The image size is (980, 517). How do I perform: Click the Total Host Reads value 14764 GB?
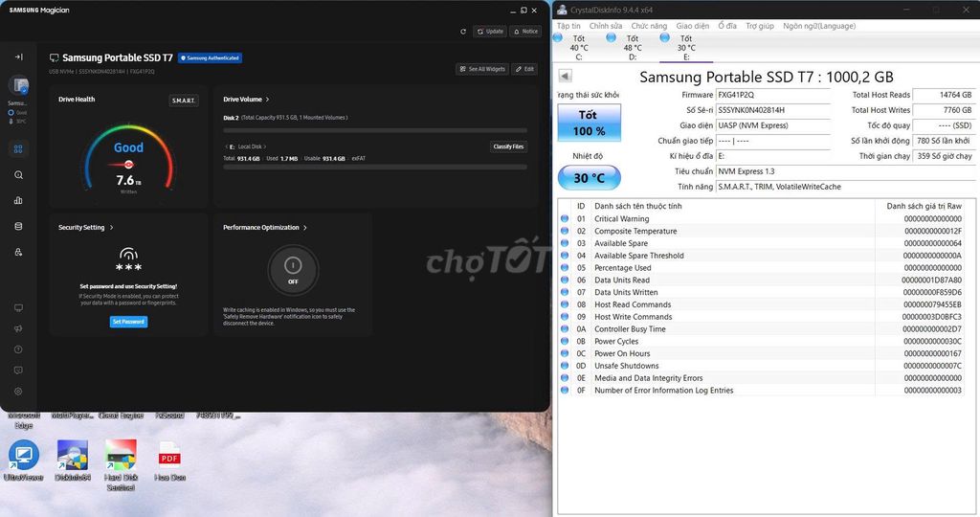[943, 95]
